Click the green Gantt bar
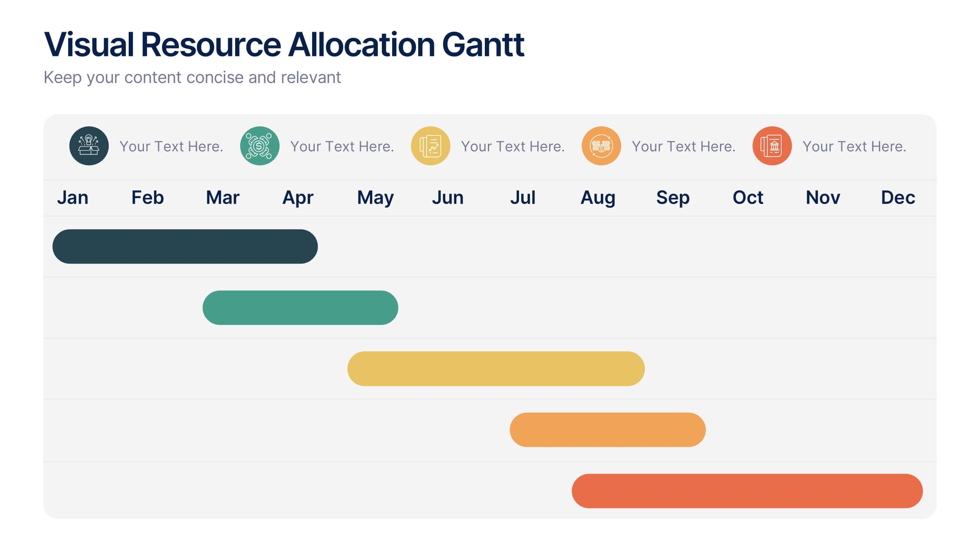Viewport: 980px width, 551px height. (300, 308)
